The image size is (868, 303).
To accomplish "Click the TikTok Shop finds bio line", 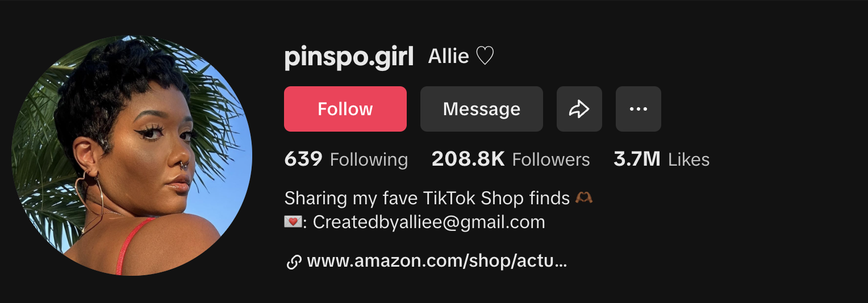I will pyautogui.click(x=427, y=198).
